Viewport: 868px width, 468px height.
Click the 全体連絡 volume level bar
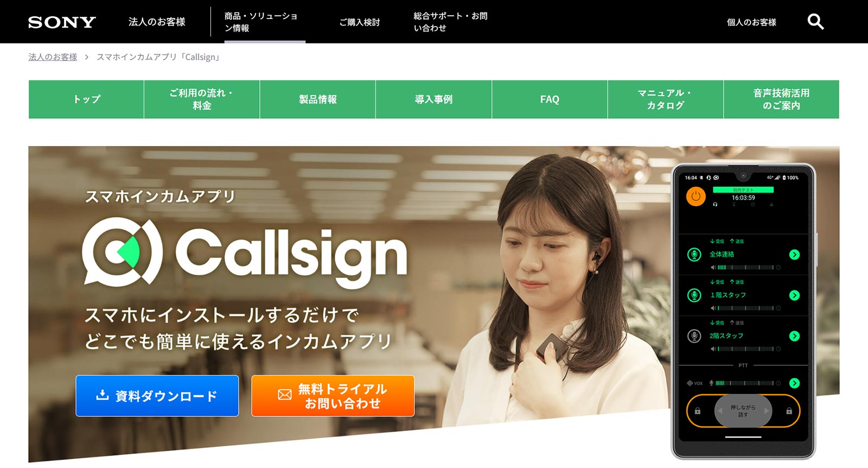coord(746,268)
